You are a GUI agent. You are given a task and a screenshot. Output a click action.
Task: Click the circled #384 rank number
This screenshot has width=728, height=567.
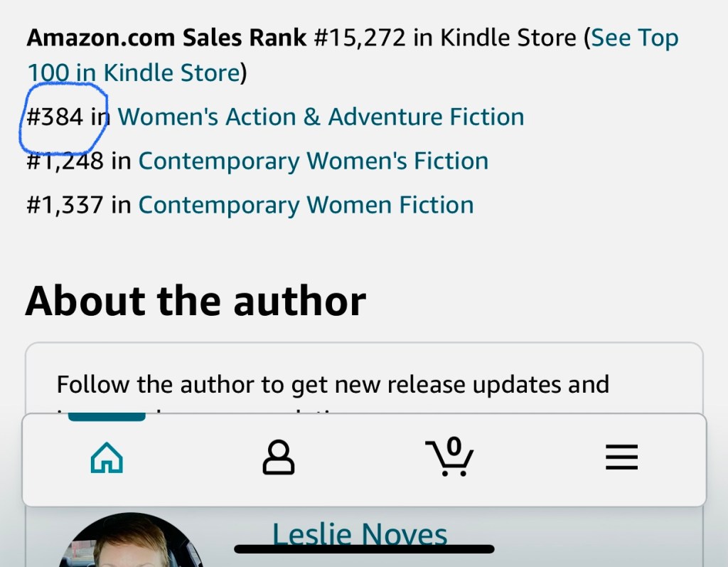click(x=55, y=117)
